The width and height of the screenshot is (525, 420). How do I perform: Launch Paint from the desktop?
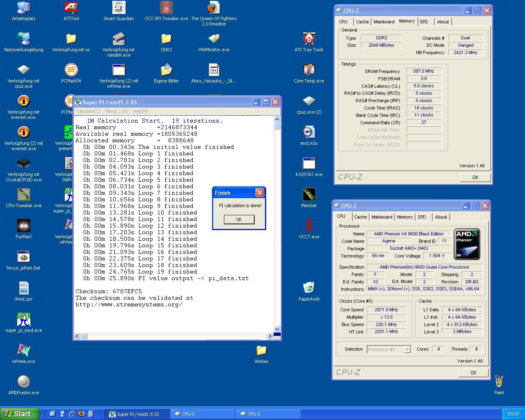(x=499, y=385)
